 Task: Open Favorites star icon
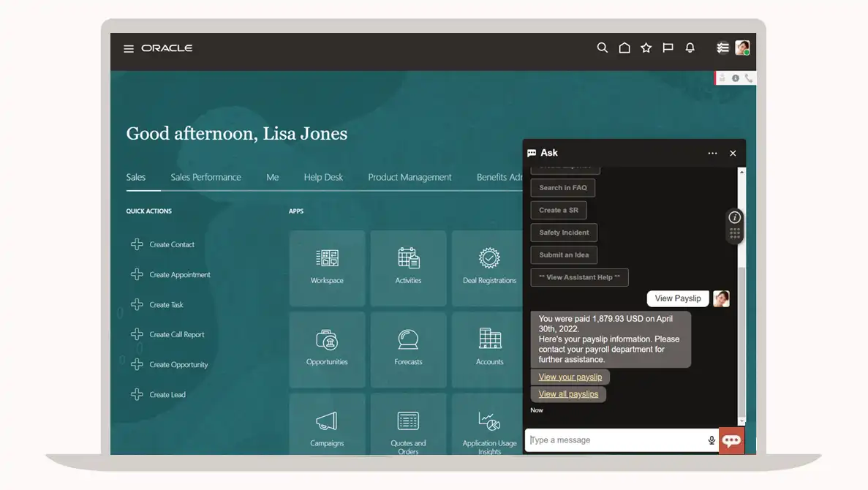point(646,48)
